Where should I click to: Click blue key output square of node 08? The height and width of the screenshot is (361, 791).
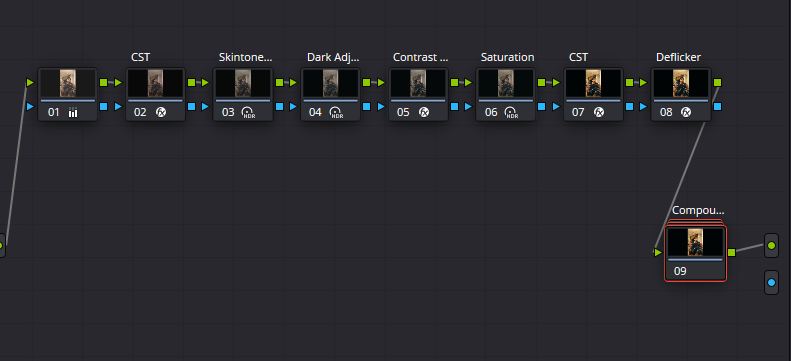point(717,106)
